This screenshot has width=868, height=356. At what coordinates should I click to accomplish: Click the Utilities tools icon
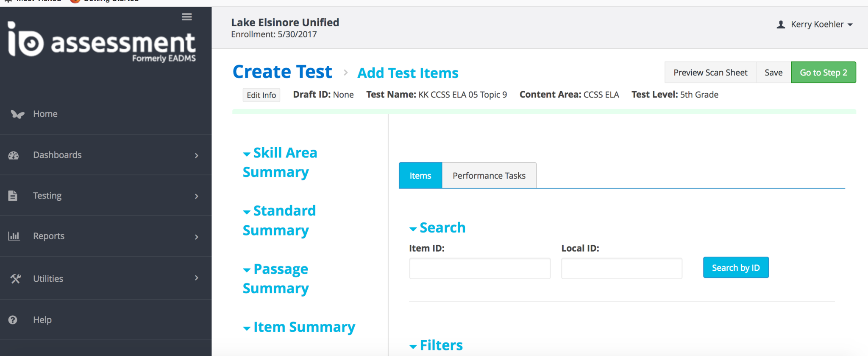click(15, 279)
